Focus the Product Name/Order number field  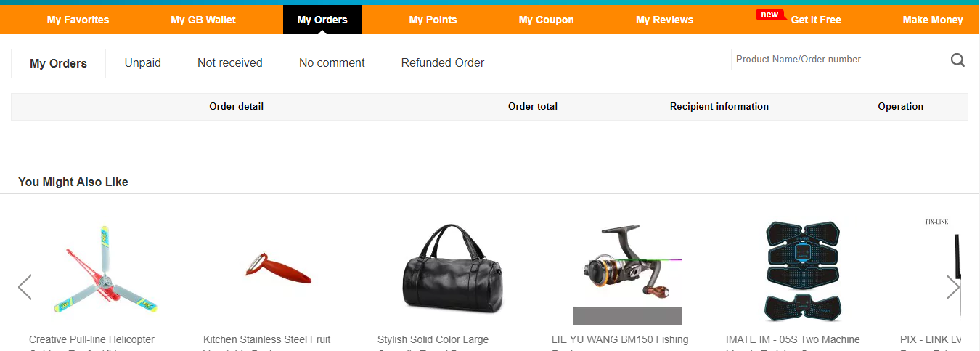pos(840,60)
